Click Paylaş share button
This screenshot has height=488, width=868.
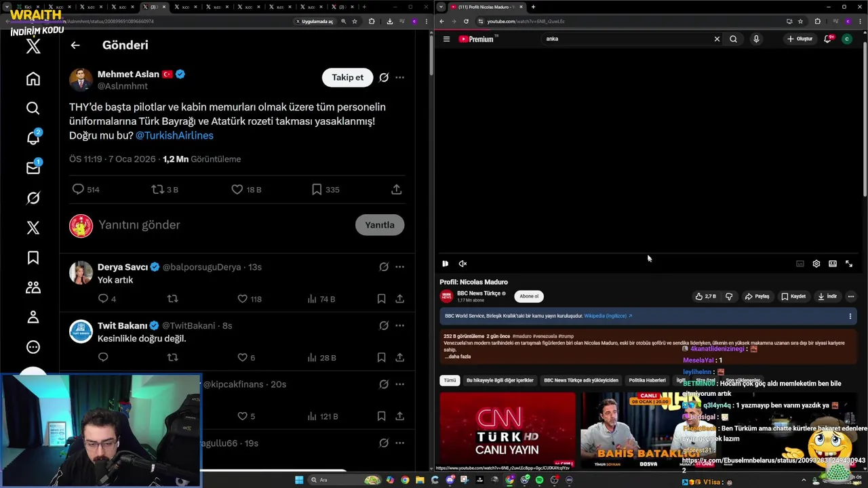pos(757,296)
